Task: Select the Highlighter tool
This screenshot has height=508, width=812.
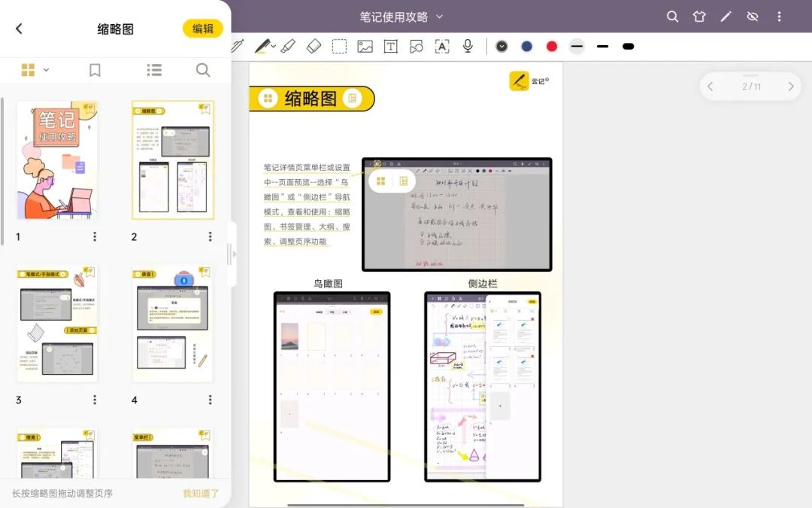Action: (x=263, y=47)
